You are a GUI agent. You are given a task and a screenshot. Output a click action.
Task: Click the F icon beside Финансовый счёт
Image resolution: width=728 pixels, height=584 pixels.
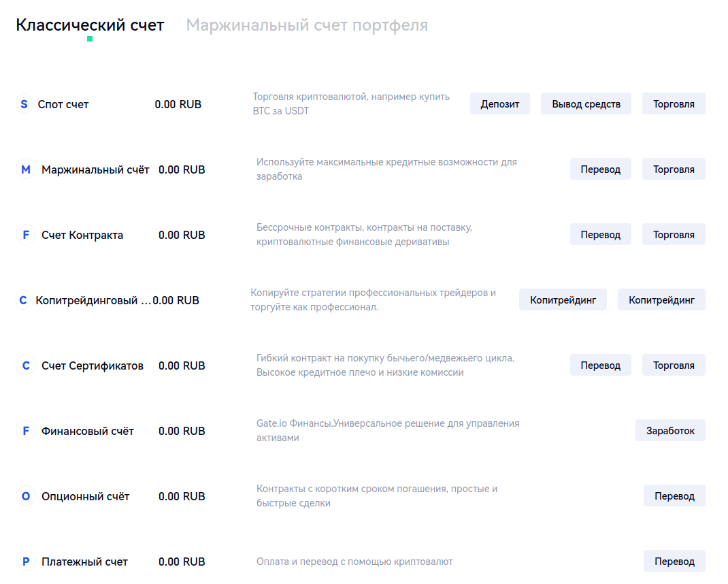pos(26,431)
